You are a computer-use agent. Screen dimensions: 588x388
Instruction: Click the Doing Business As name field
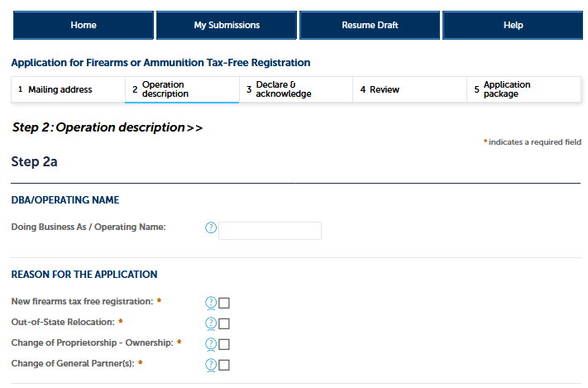tap(270, 231)
